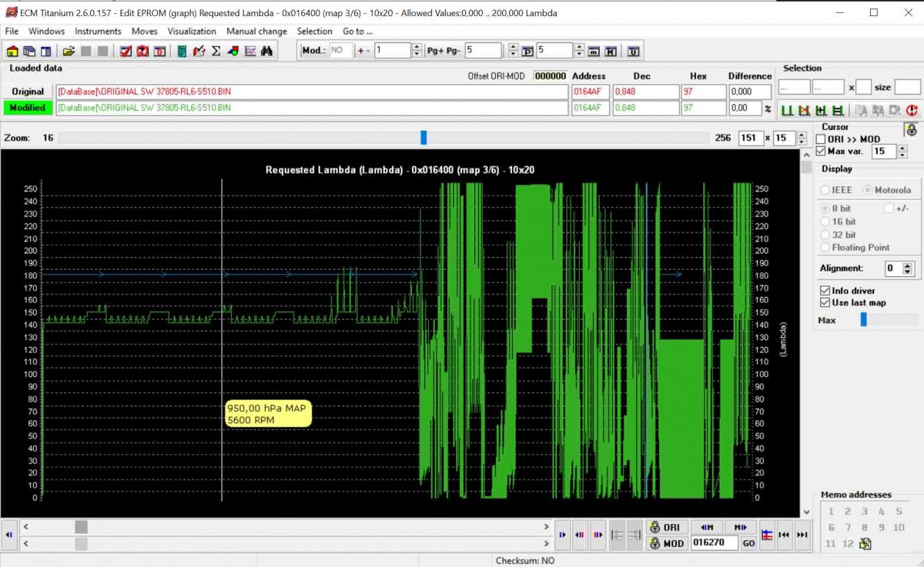Jump to next map with M arrow
The width and height of the screenshot is (924, 567).
coord(740,527)
